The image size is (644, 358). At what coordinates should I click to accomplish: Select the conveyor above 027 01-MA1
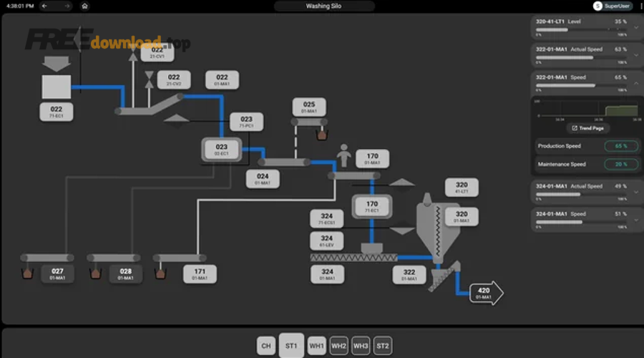[x=47, y=258]
